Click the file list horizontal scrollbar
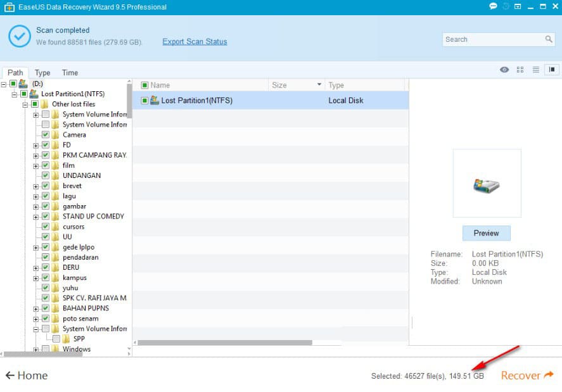 225,343
